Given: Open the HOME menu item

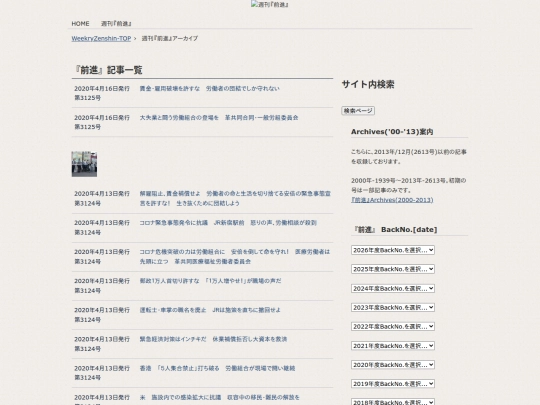Looking at the screenshot, I should coord(80,24).
